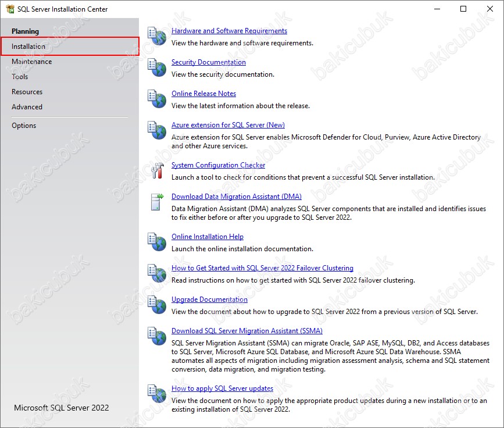
Task: Click the globe icon beside Azure extension for SQL Server
Action: tap(157, 130)
